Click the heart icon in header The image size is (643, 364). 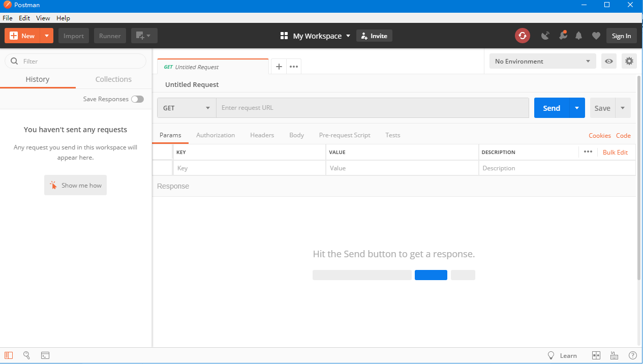tap(596, 36)
